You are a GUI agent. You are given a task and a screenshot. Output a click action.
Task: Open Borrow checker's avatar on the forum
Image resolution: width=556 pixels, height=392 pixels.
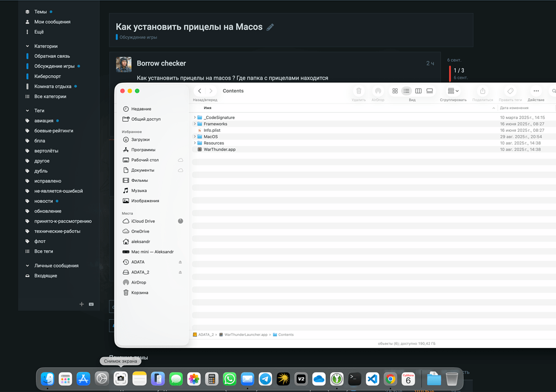point(124,64)
